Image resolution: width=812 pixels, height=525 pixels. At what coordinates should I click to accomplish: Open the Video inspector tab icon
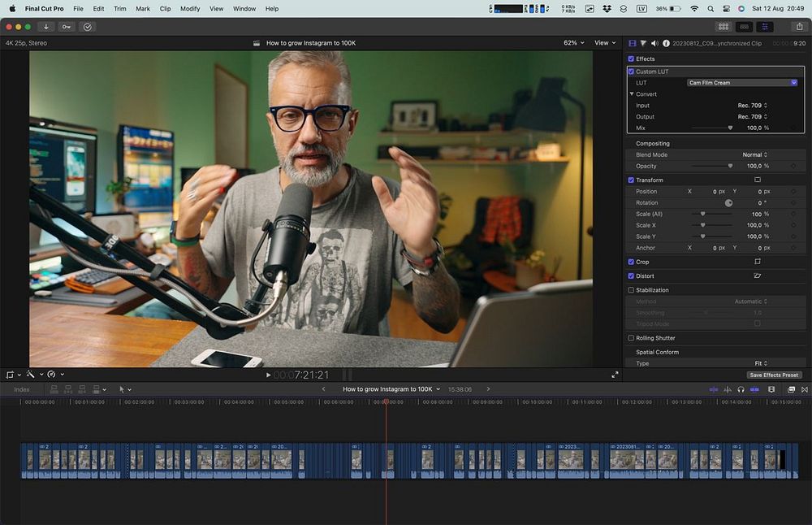(x=633, y=43)
